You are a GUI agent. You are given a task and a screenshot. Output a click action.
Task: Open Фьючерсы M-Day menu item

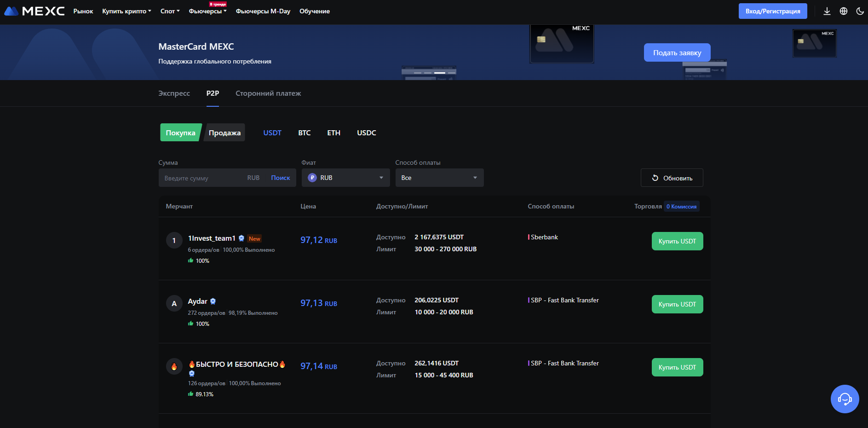263,11
